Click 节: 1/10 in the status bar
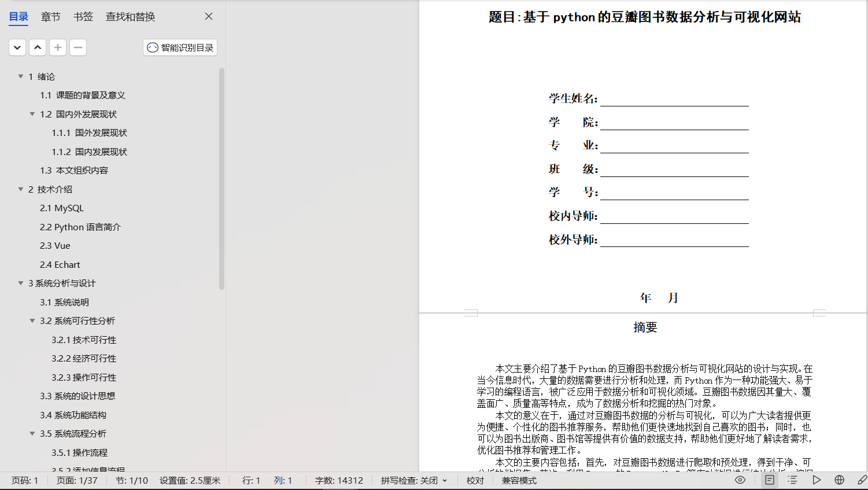Screen dimensions: 868x490 (x=132, y=480)
